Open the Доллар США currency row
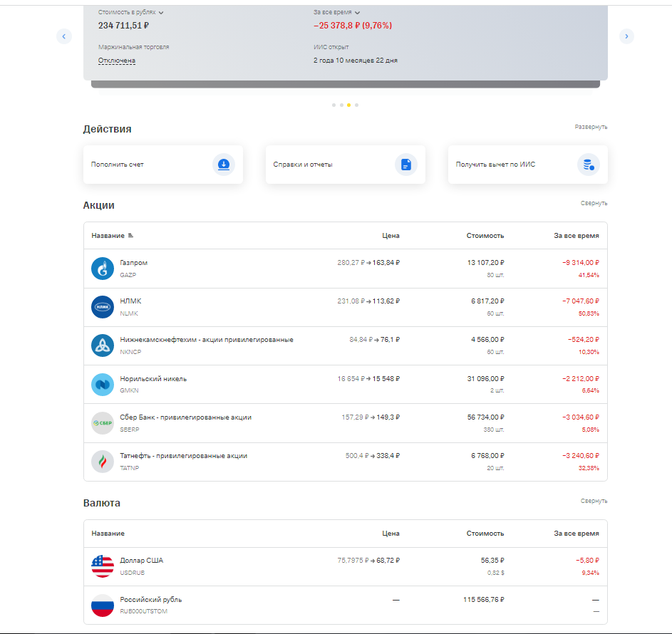Image resolution: width=672 pixels, height=634 pixels. click(x=346, y=566)
